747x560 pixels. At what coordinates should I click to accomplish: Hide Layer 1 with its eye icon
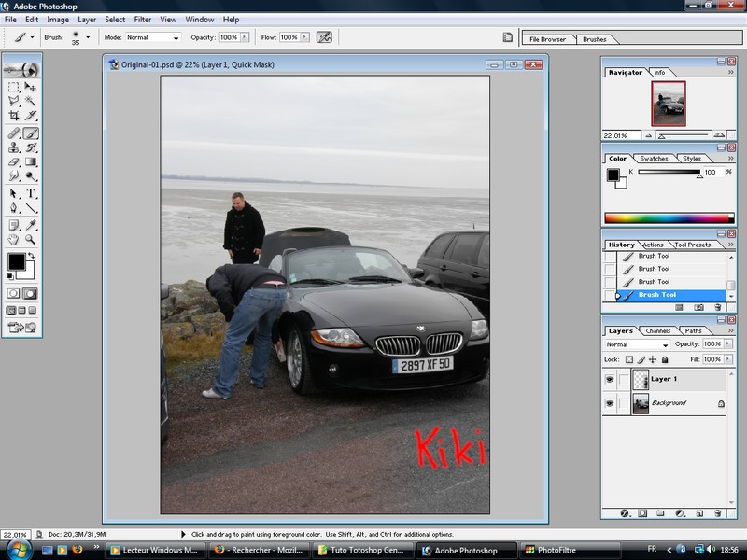pos(610,380)
